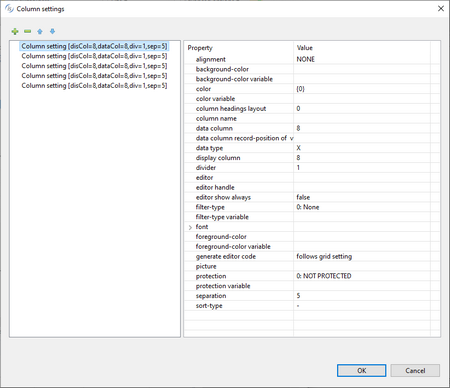
Task: Edit the column name value field
Action: click(362, 118)
